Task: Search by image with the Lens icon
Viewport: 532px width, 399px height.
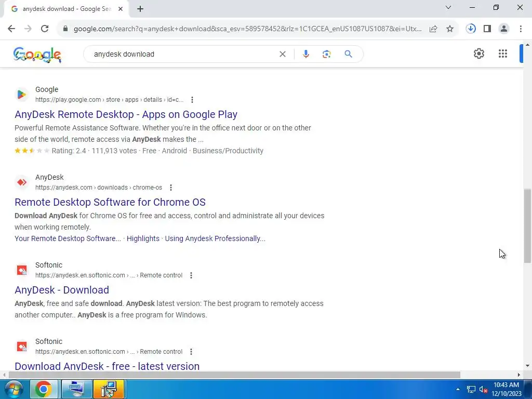Action: (x=326, y=54)
